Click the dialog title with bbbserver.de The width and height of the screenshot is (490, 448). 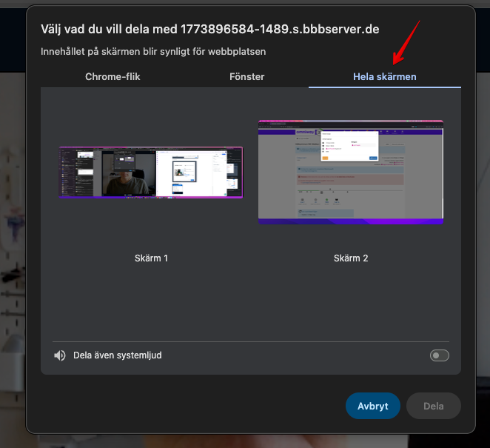pos(209,30)
